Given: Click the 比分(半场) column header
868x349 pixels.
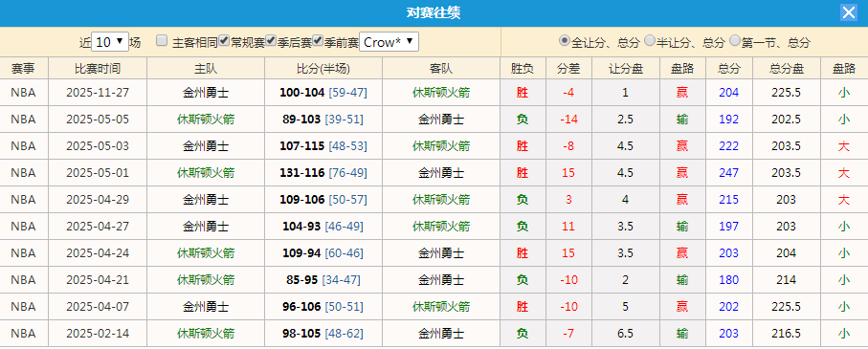Looking at the screenshot, I should click(x=323, y=68).
